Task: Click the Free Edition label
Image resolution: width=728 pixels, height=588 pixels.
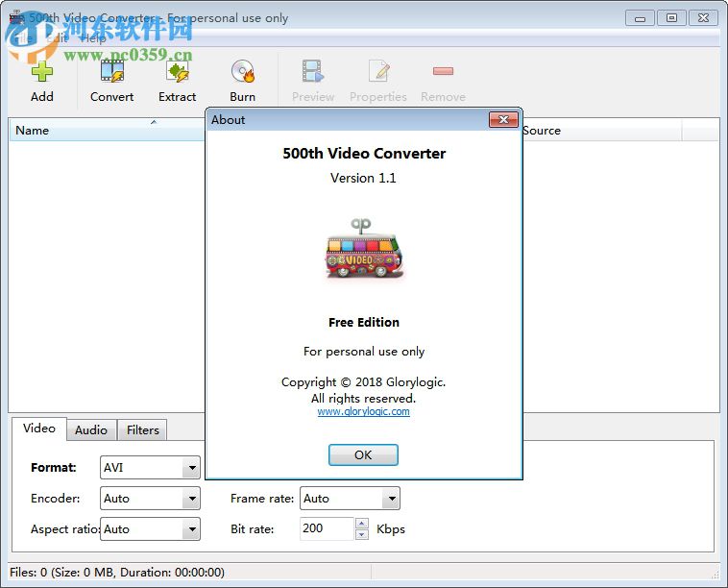Action: [364, 322]
